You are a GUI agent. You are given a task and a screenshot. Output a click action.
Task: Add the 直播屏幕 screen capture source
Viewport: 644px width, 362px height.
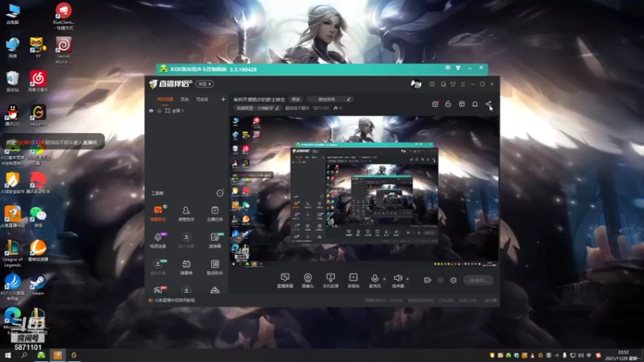click(x=285, y=280)
